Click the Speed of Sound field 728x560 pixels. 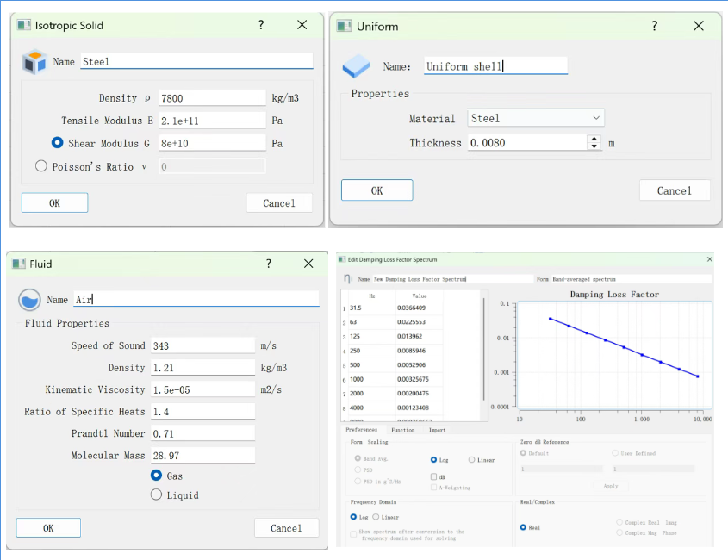click(x=203, y=345)
